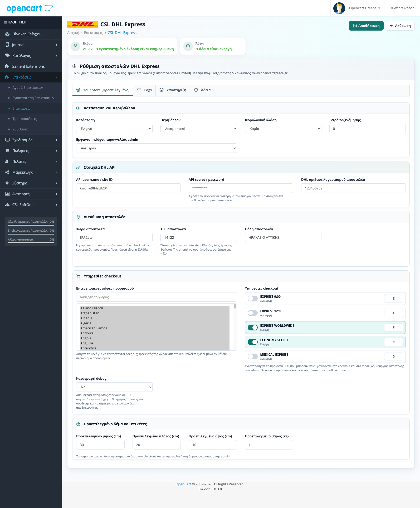420x508 pixels.
Task: Click the OpenCart logo
Action: tap(30, 8)
